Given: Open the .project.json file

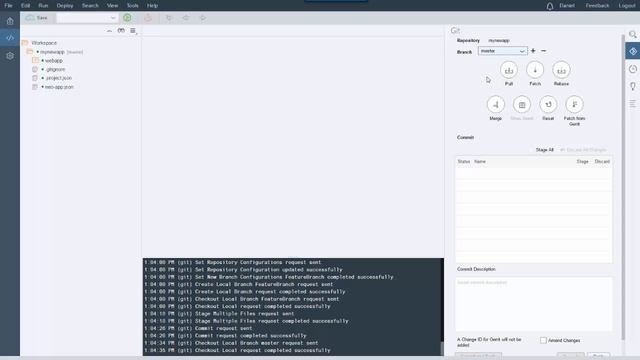Looking at the screenshot, I should point(58,78).
